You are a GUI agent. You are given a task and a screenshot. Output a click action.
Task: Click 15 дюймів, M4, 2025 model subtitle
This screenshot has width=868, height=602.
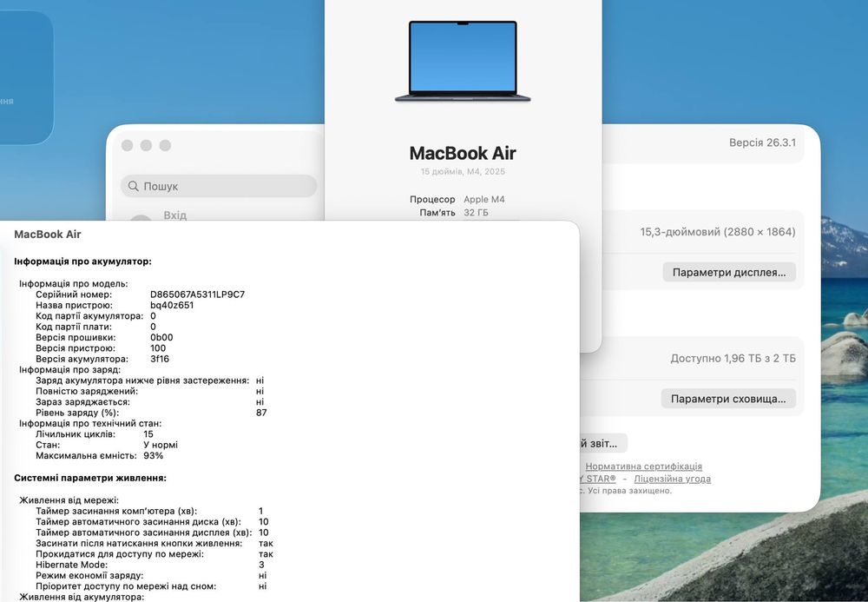(463, 171)
